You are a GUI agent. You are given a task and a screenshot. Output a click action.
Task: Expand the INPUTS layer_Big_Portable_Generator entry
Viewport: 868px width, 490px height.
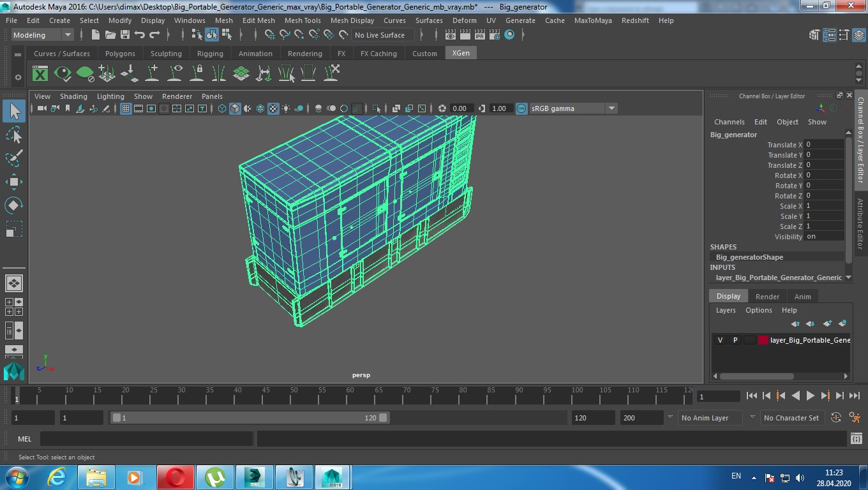(779, 278)
